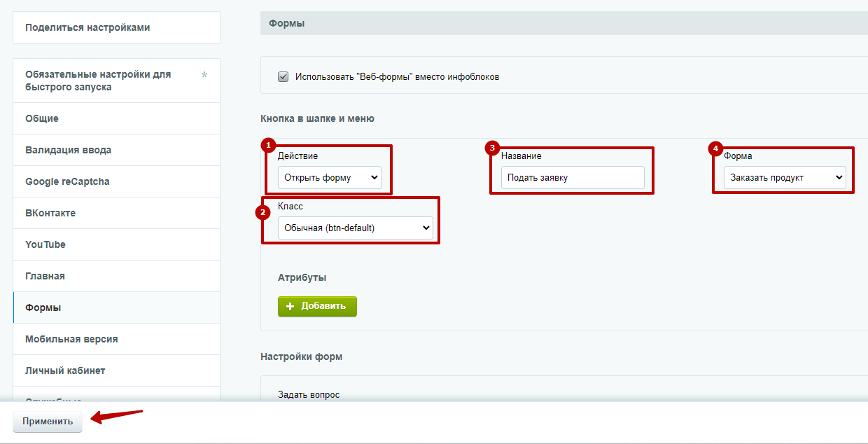Open the Форма dropdown with Заказать продукт
Screen dimensions: 868x444
click(x=785, y=178)
